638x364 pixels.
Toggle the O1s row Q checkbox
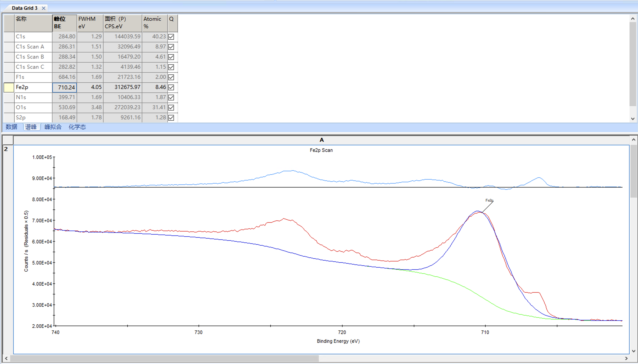(171, 107)
